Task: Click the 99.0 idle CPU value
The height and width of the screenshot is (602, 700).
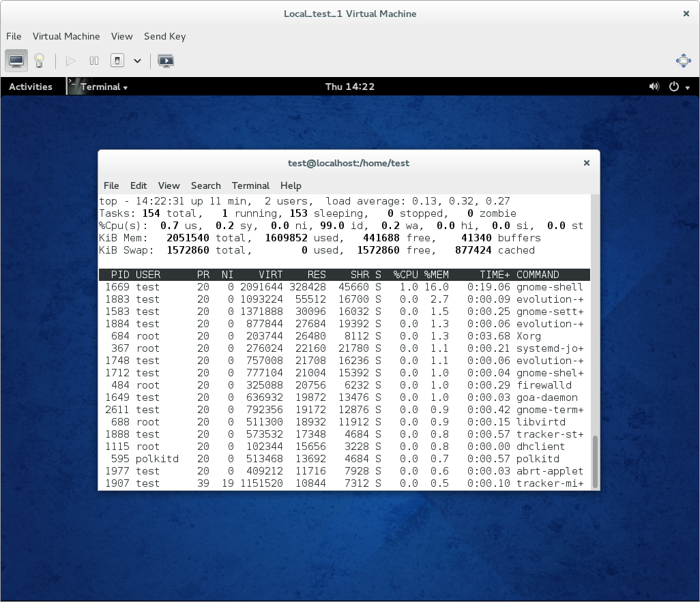Action: tap(332, 226)
